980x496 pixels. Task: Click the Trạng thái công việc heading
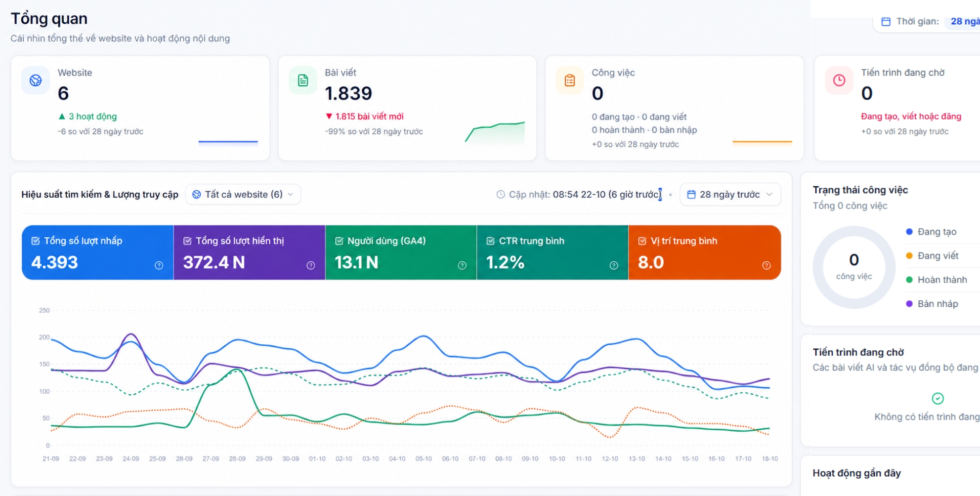tap(860, 190)
